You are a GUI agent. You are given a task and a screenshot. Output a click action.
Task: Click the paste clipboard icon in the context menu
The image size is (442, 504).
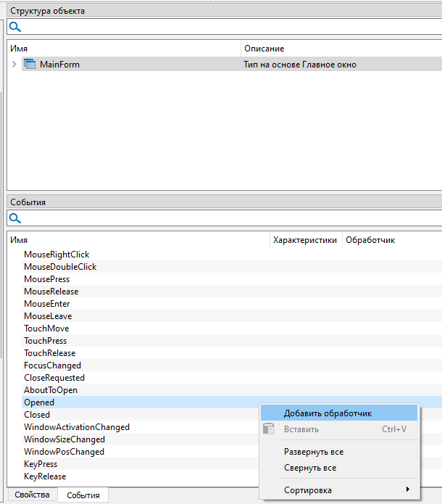[x=269, y=429]
